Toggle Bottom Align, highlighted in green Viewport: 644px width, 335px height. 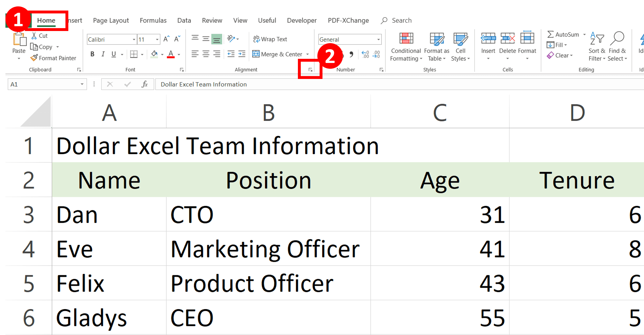(x=217, y=39)
